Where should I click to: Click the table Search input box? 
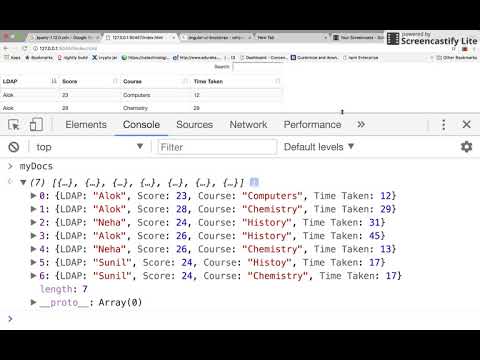click(258, 67)
